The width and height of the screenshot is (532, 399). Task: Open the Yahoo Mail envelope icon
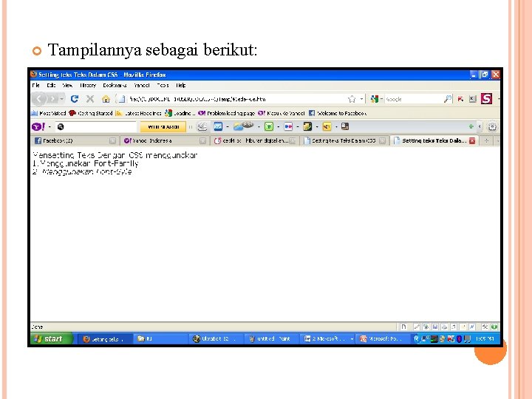coord(218,126)
